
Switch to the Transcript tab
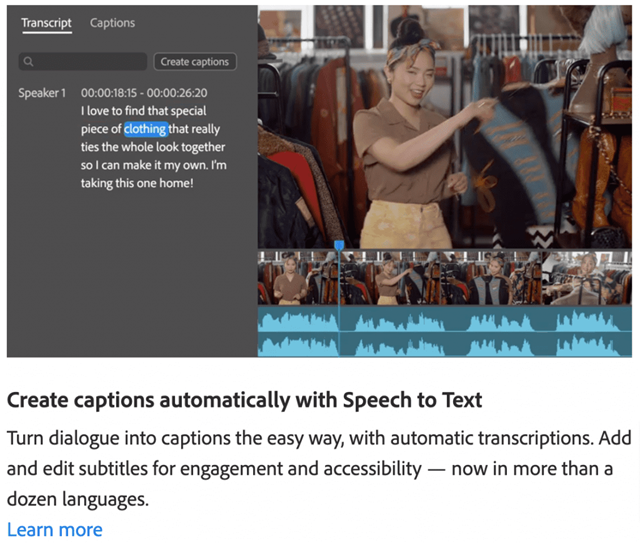(46, 23)
